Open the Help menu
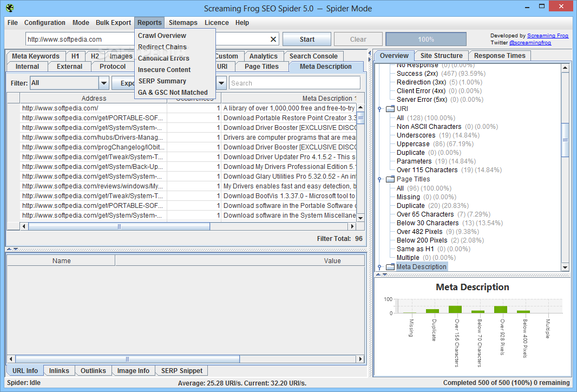The image size is (577, 392). (242, 22)
